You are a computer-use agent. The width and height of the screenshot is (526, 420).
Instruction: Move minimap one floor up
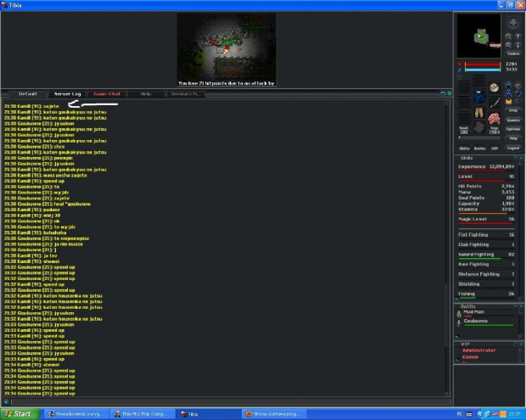tap(518, 36)
